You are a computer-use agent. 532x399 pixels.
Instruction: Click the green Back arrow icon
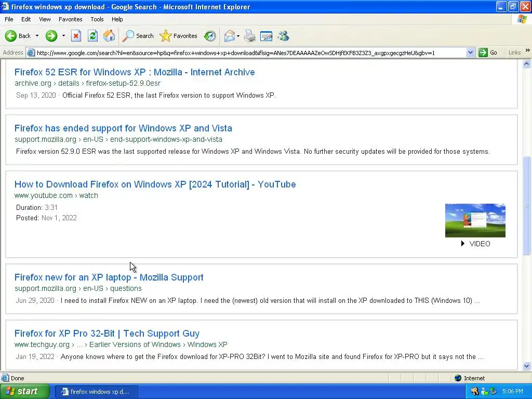point(11,36)
